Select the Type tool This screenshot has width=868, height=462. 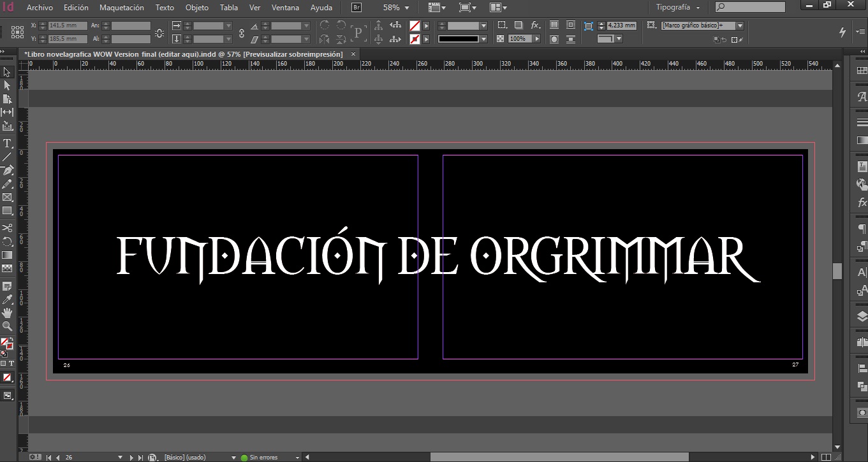click(8, 143)
